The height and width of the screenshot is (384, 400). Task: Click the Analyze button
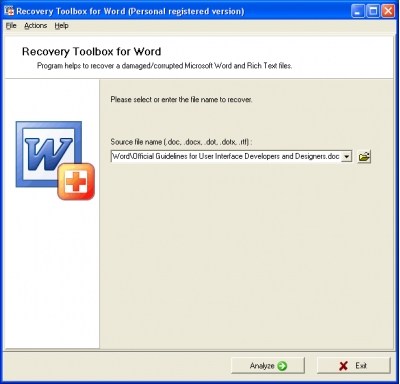268,366
